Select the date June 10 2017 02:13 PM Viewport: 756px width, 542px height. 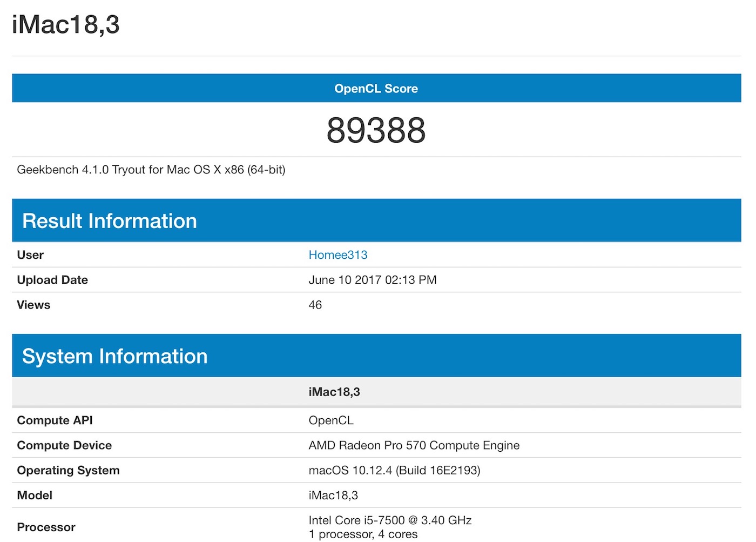pyautogui.click(x=373, y=280)
